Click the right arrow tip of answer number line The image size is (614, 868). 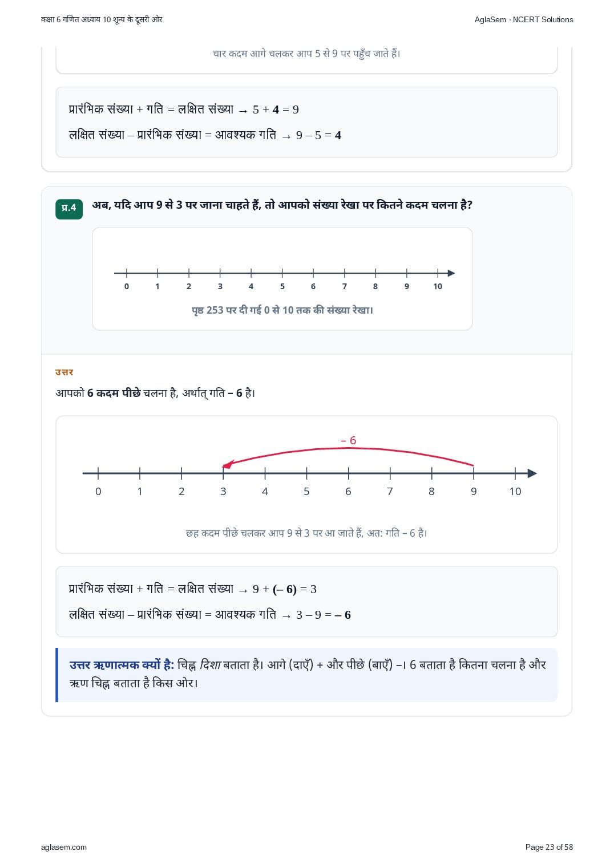tap(532, 473)
